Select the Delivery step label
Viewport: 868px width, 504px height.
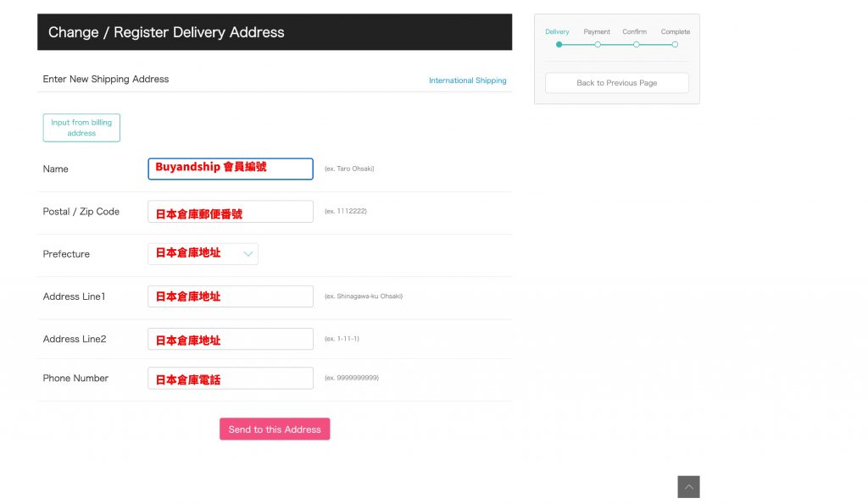point(557,32)
